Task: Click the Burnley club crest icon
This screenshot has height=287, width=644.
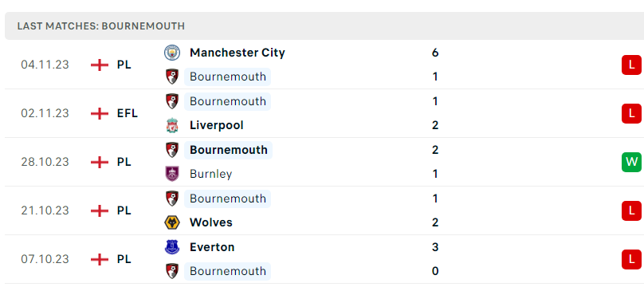Action: coord(172,174)
